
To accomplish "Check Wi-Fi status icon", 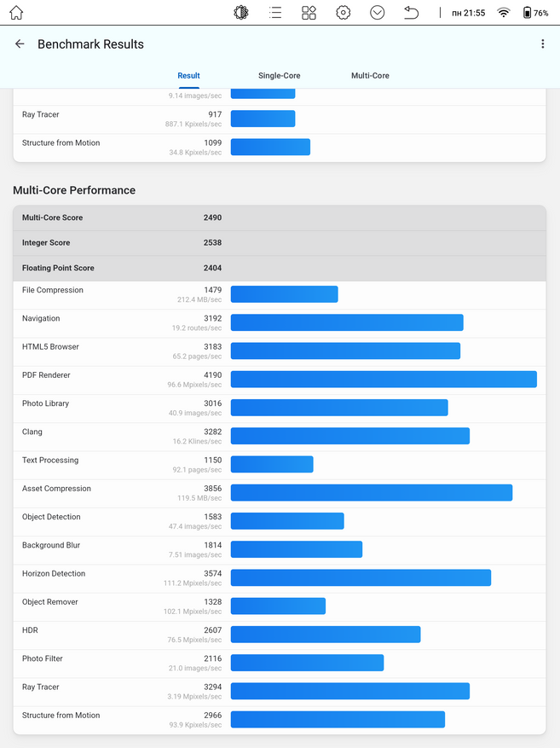I will coord(503,13).
